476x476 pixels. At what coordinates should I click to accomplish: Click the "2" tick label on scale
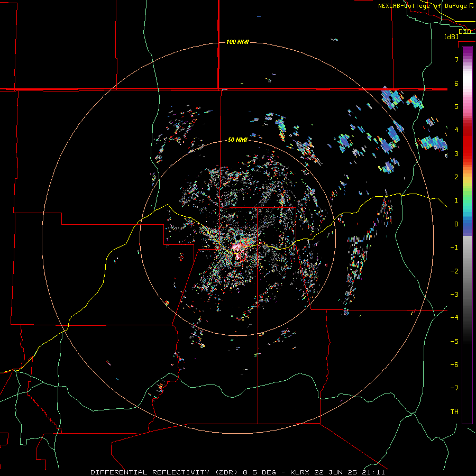point(456,177)
